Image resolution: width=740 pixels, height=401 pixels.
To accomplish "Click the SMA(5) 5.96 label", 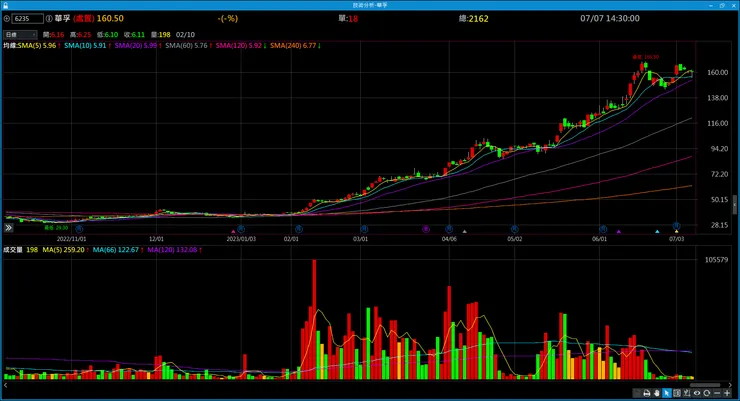I will pos(37,46).
